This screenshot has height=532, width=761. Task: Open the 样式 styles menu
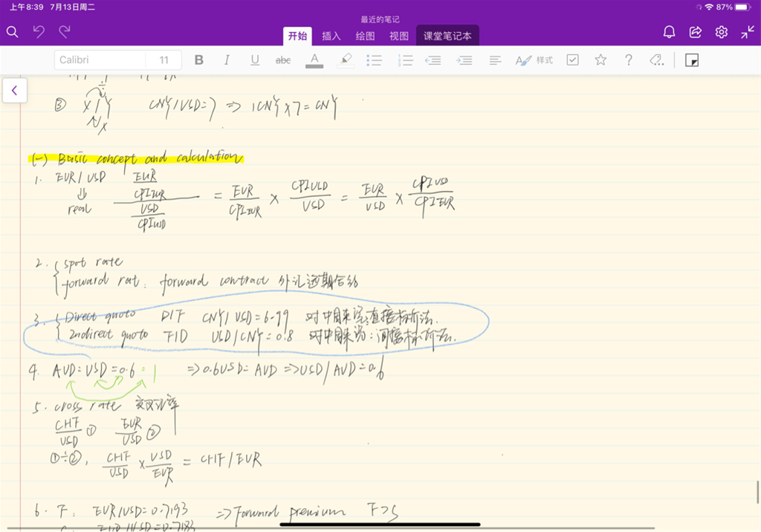pos(535,60)
